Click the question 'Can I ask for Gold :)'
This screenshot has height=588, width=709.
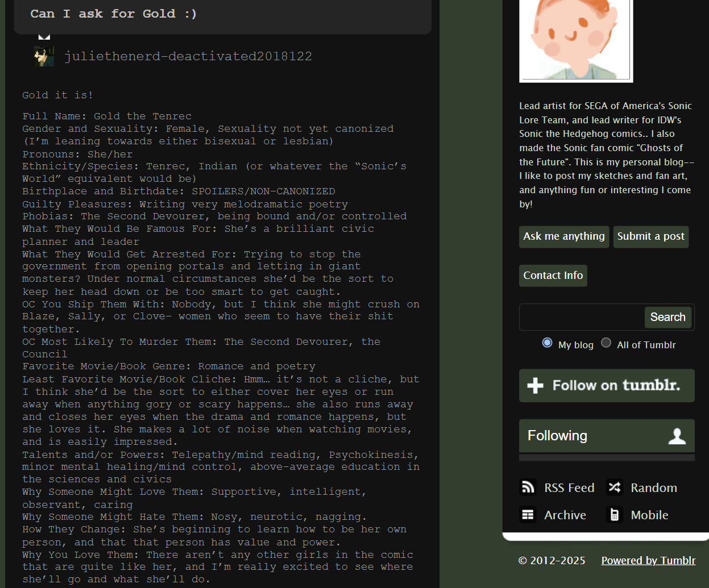pos(114,14)
